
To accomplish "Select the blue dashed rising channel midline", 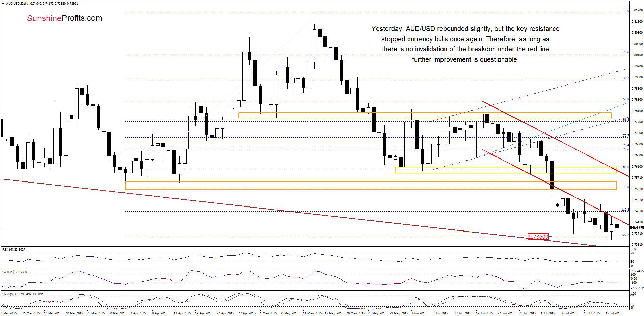I will click(553, 130).
